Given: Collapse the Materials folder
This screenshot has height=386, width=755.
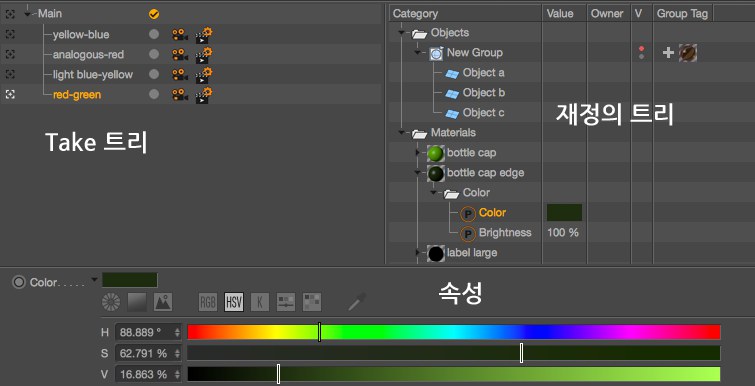Looking at the screenshot, I should pos(401,133).
